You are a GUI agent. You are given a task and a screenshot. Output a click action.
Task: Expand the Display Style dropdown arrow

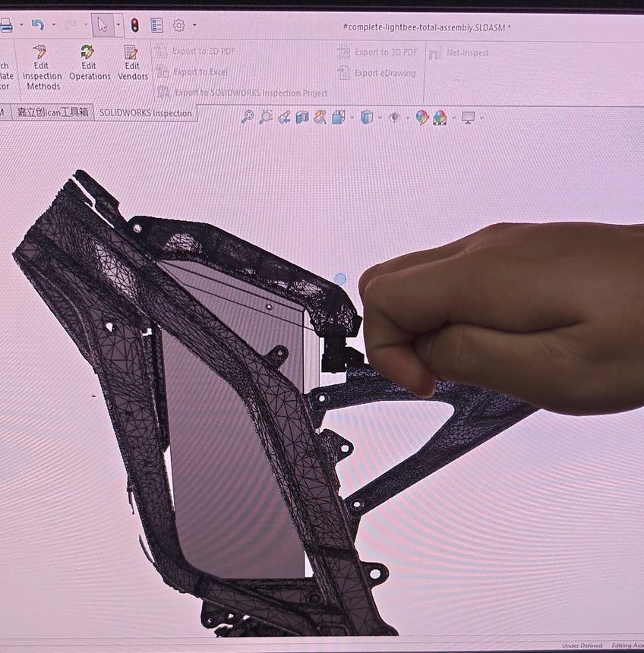380,118
